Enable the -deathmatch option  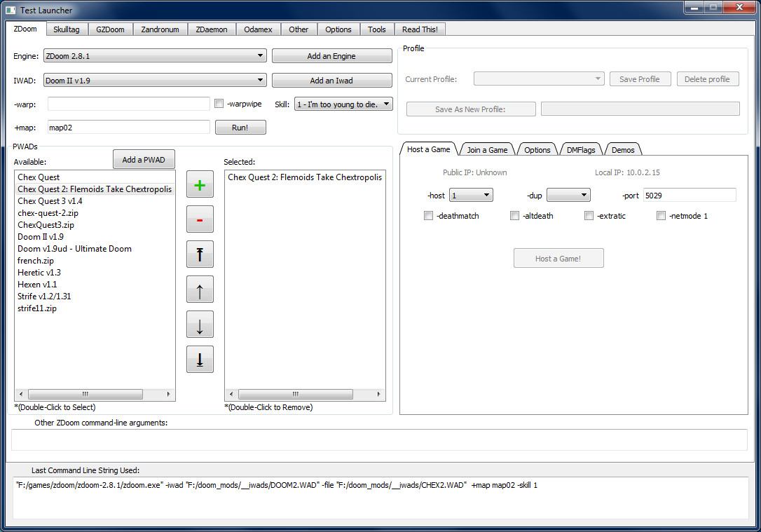(428, 215)
